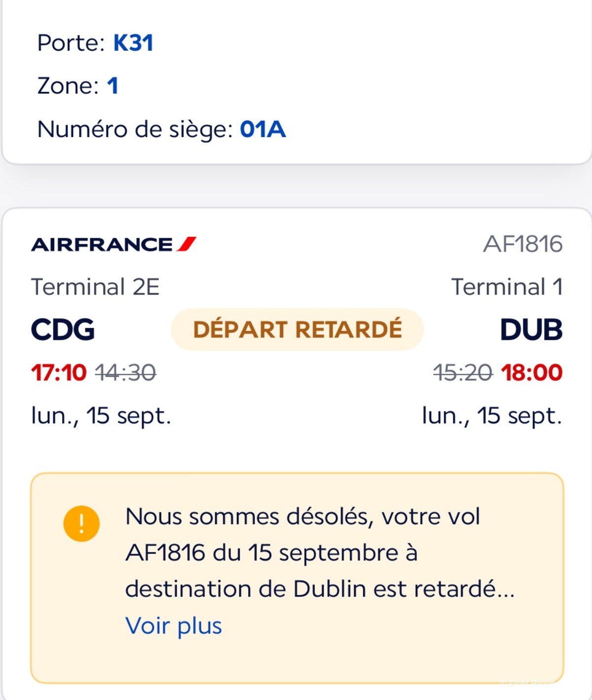
Task: Select the Terminal 1 arrival label
Action: click(507, 287)
